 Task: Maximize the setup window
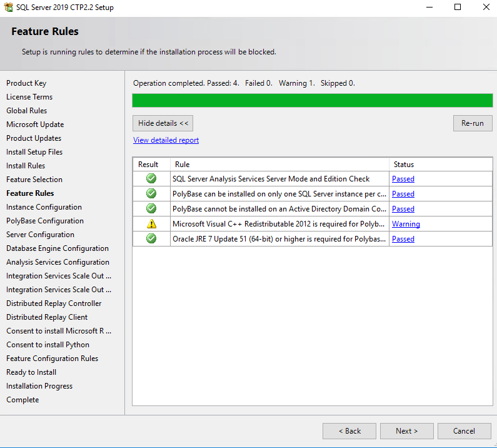458,7
